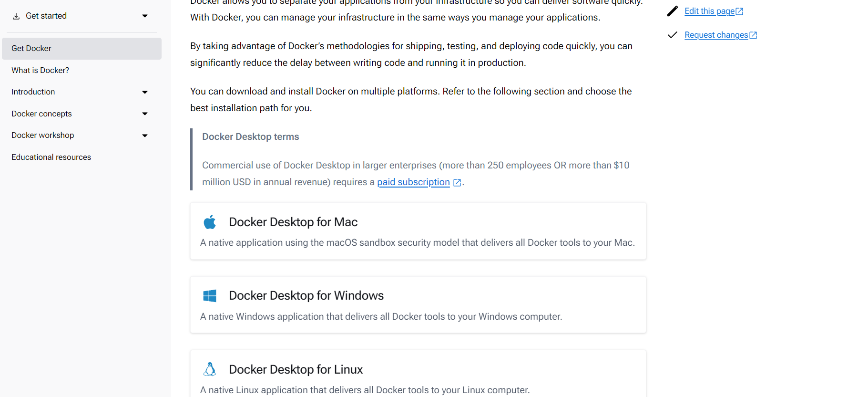Screen dimensions: 868x397
Task: Click the checkmark icon beside Request changes
Action: (x=672, y=35)
